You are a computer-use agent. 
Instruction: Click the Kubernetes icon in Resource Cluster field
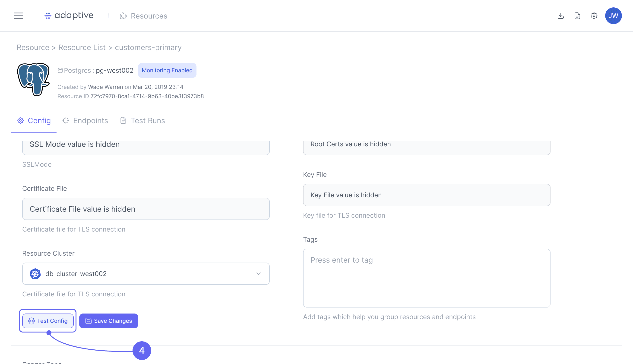point(35,273)
